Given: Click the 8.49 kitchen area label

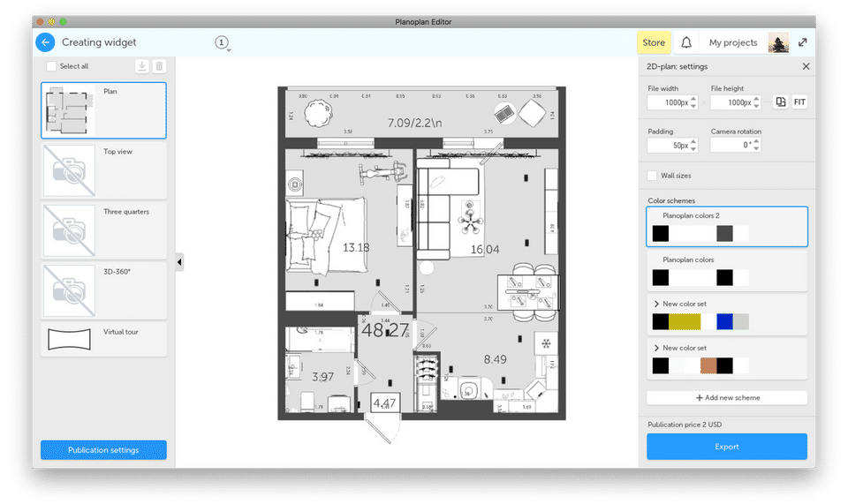Looking at the screenshot, I should pyautogui.click(x=495, y=359).
